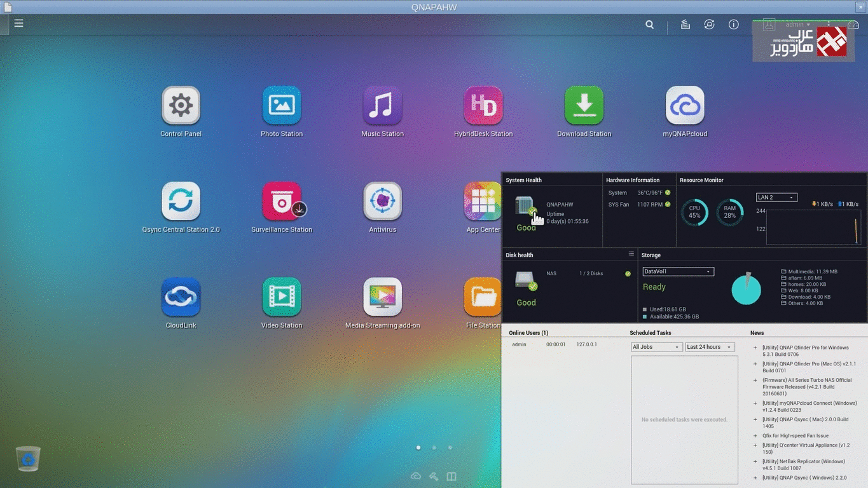Viewport: 868px width, 488px height.
Task: Open the DataVol1 volume dropdown
Action: tap(678, 271)
